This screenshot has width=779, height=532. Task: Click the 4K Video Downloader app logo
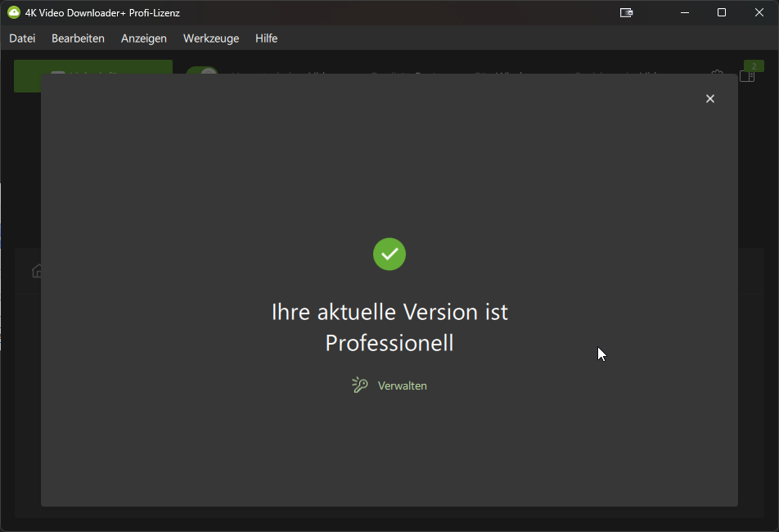[13, 13]
